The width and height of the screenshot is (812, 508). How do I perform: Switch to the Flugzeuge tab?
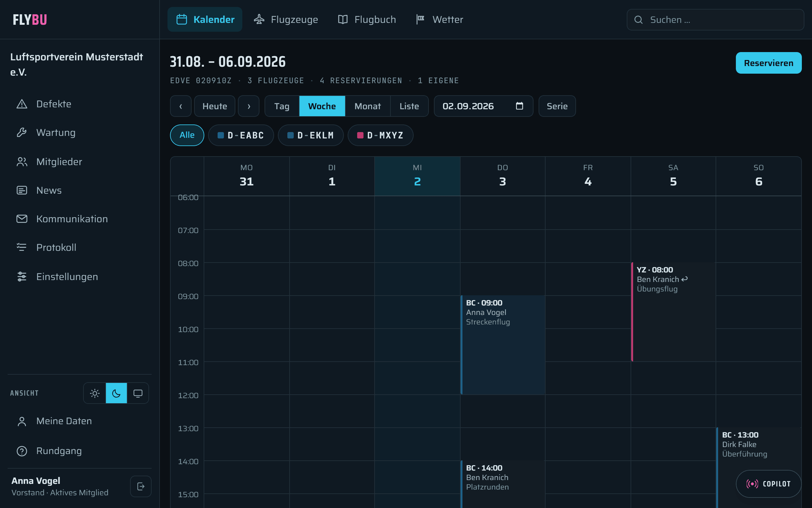pyautogui.click(x=285, y=19)
